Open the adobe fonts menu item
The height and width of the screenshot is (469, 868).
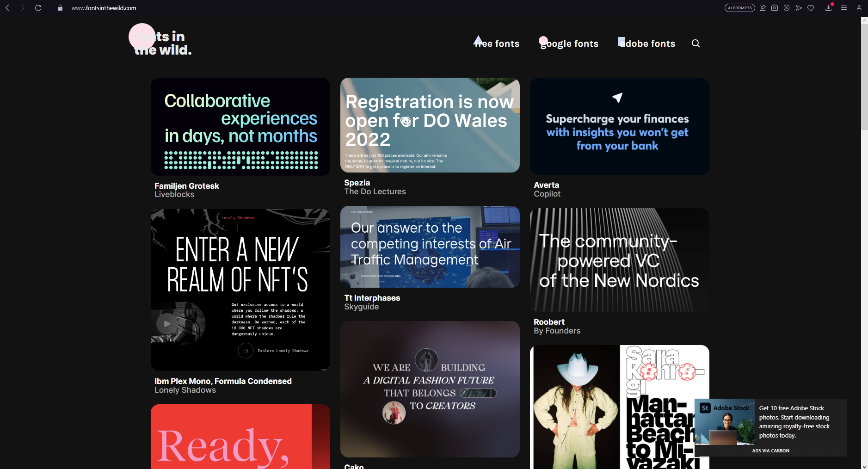pyautogui.click(x=647, y=43)
